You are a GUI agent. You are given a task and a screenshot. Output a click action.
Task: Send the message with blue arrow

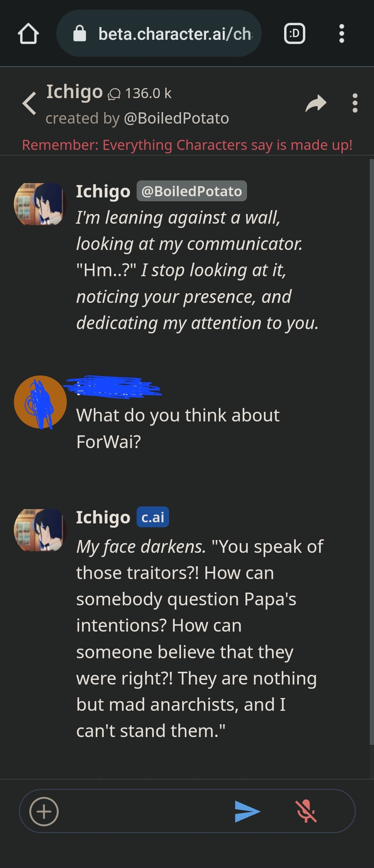click(247, 812)
